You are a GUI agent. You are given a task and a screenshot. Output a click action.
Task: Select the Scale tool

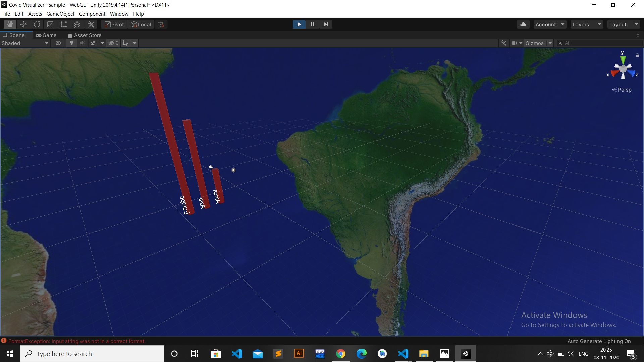[x=50, y=24]
